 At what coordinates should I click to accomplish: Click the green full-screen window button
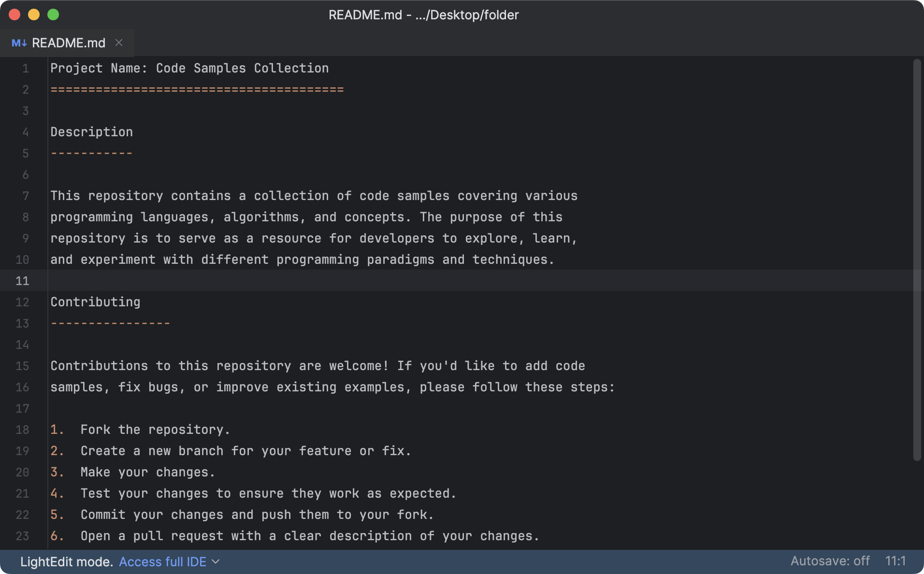[x=53, y=14]
